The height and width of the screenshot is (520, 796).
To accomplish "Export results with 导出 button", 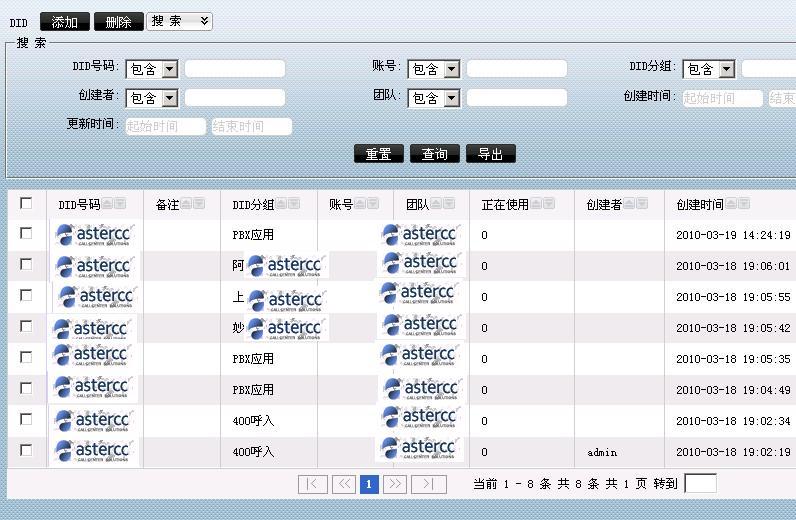I will [490, 154].
